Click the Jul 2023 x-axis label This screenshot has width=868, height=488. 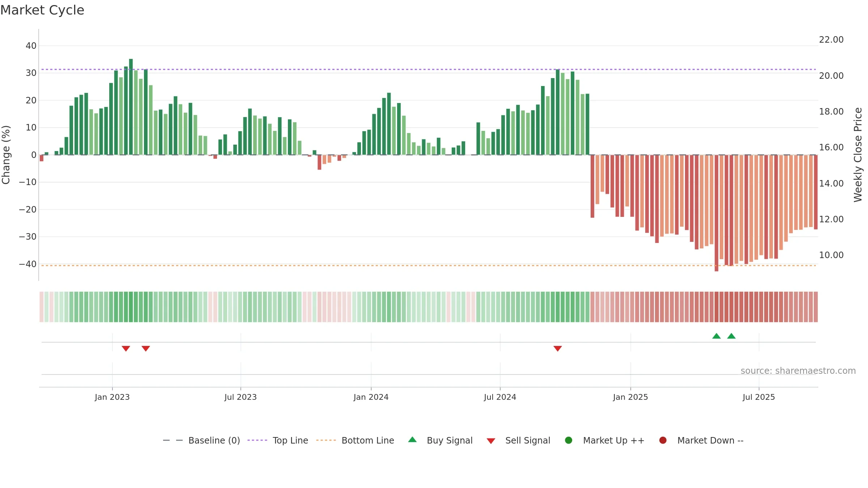(x=241, y=397)
